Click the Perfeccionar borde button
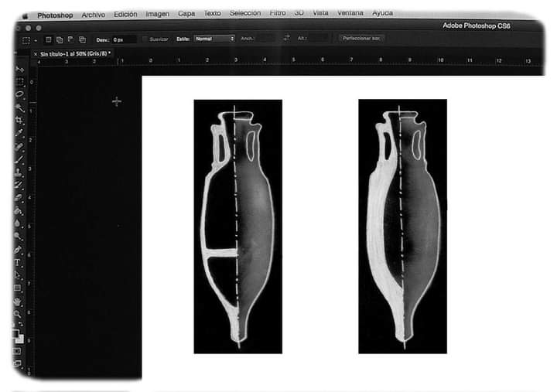The height and width of the screenshot is (392, 557). (361, 38)
